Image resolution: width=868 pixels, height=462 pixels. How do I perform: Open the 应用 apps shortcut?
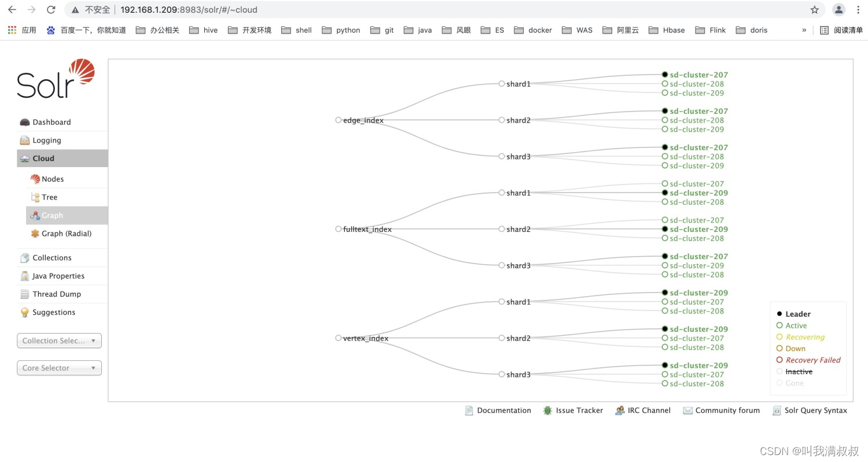[22, 30]
